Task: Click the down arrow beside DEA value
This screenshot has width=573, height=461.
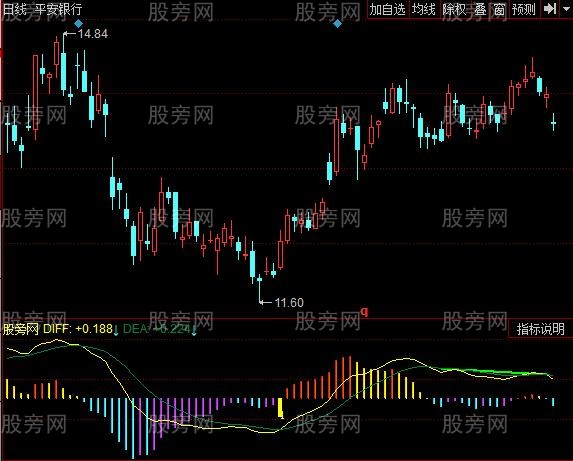Action: 194,330
